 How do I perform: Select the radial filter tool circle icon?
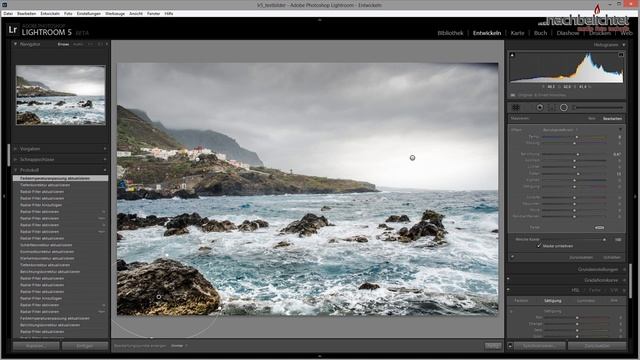click(564, 108)
